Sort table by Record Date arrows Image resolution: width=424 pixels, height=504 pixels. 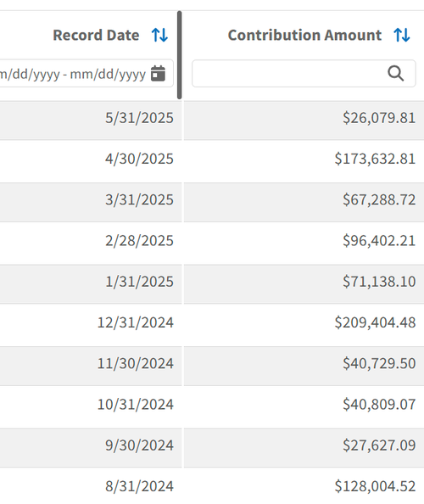(x=159, y=35)
